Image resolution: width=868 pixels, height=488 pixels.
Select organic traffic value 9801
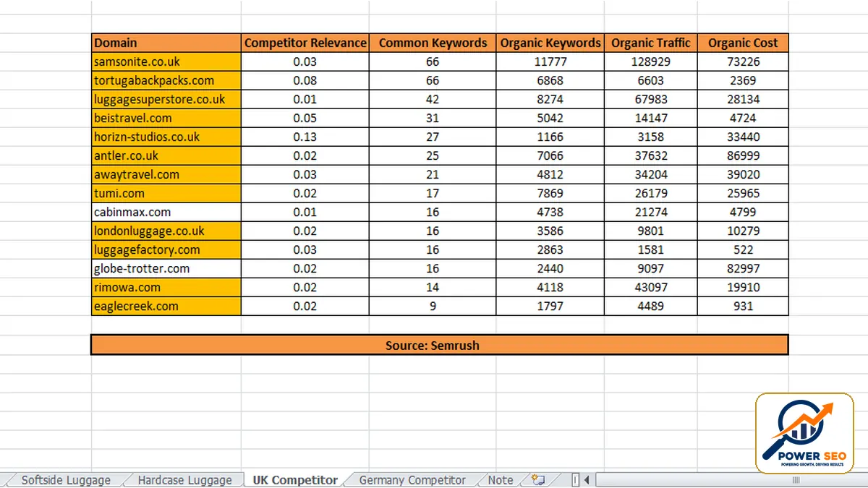[651, 231]
